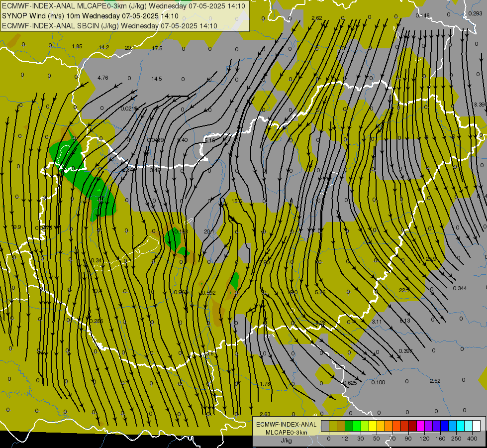Click the map value 8.39

tap(480, 105)
